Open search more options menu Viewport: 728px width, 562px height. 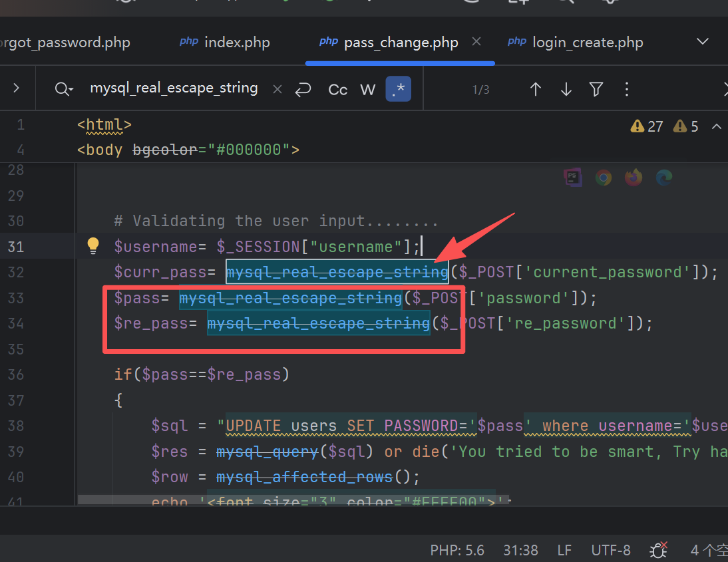coord(627,89)
